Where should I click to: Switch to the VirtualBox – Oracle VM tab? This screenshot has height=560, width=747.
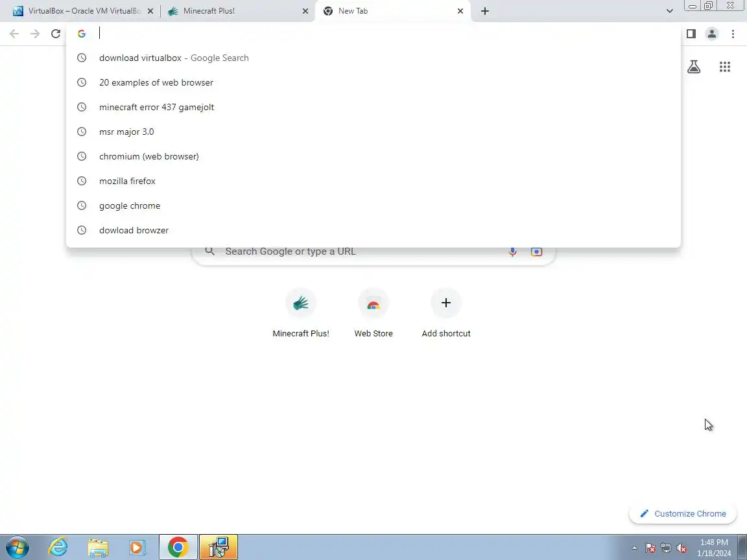tap(83, 11)
